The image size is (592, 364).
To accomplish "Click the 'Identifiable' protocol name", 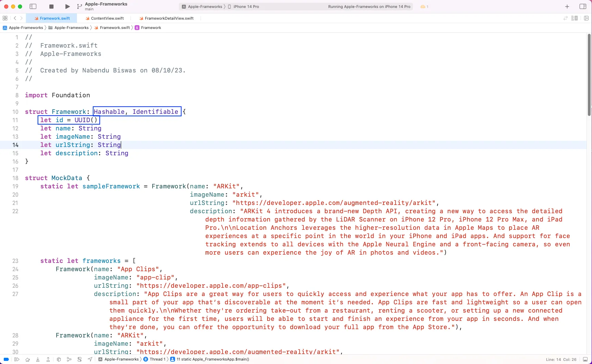I will click(155, 112).
